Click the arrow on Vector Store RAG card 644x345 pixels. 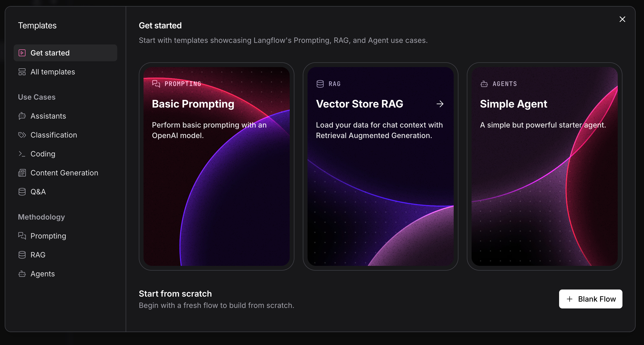point(440,104)
